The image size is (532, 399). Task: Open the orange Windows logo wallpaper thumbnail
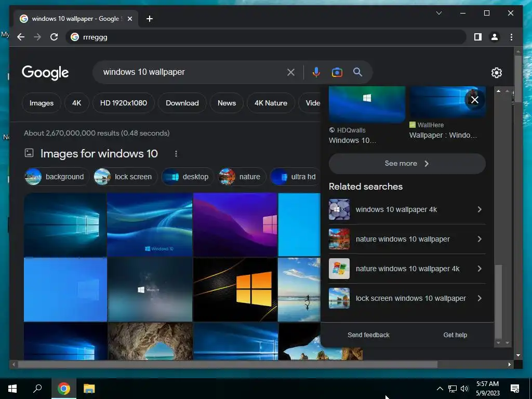tap(235, 289)
